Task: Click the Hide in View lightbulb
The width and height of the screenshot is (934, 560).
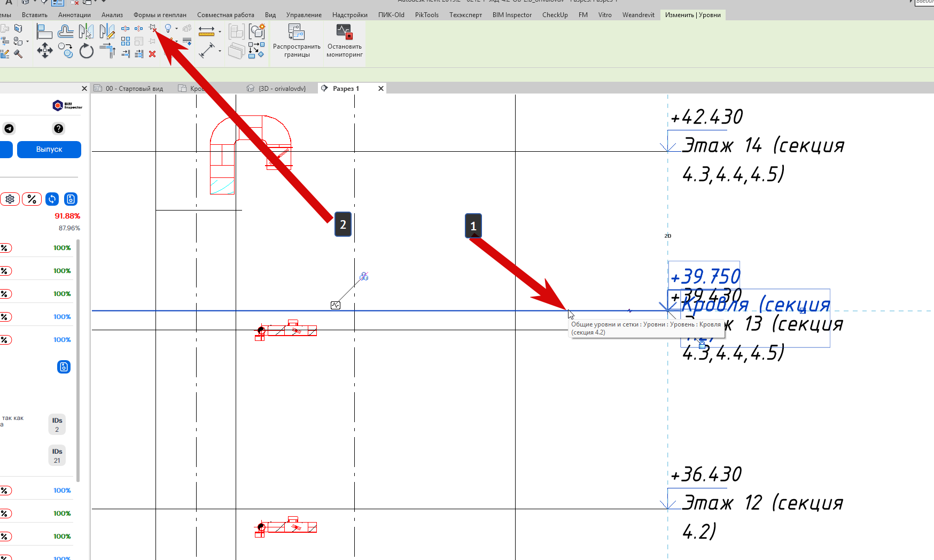Action: click(x=168, y=28)
